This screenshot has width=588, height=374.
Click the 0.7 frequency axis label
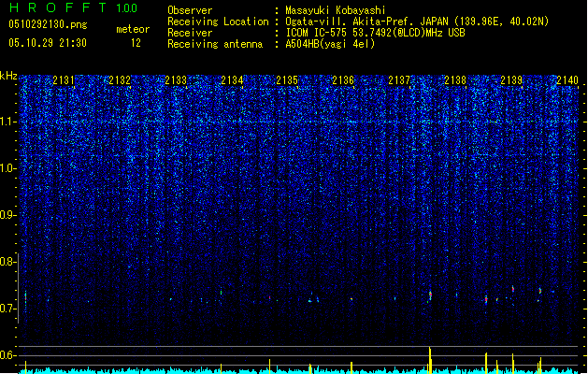pos(7,309)
